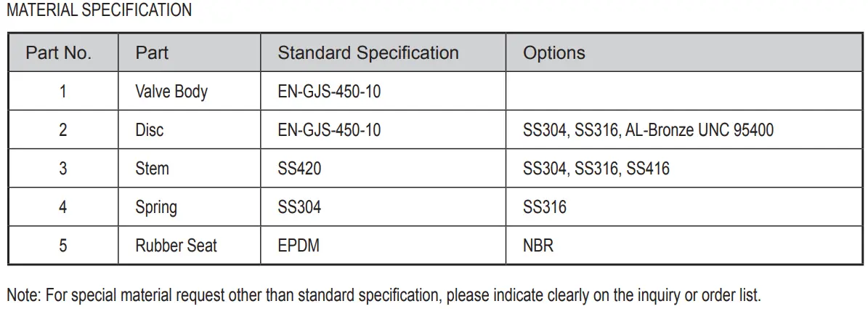Click the MATERIAL SPECIFICATION heading
The height and width of the screenshot is (309, 868).
(x=99, y=10)
